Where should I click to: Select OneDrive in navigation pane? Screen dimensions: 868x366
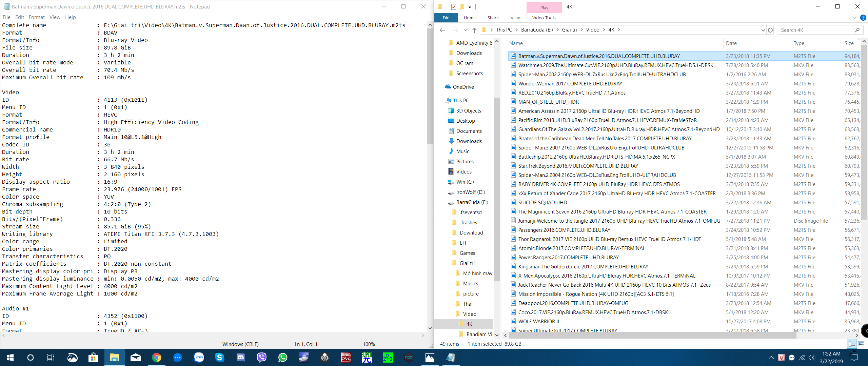(x=463, y=87)
